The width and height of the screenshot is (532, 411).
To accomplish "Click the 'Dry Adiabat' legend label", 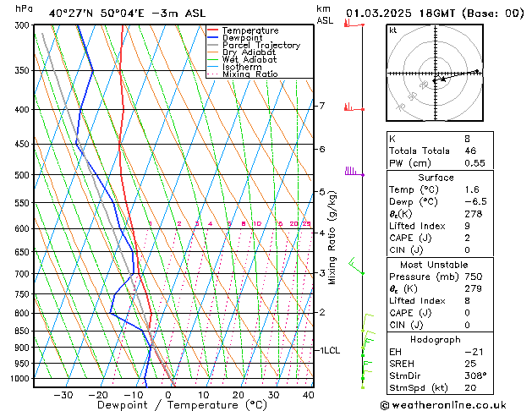I will point(249,52).
